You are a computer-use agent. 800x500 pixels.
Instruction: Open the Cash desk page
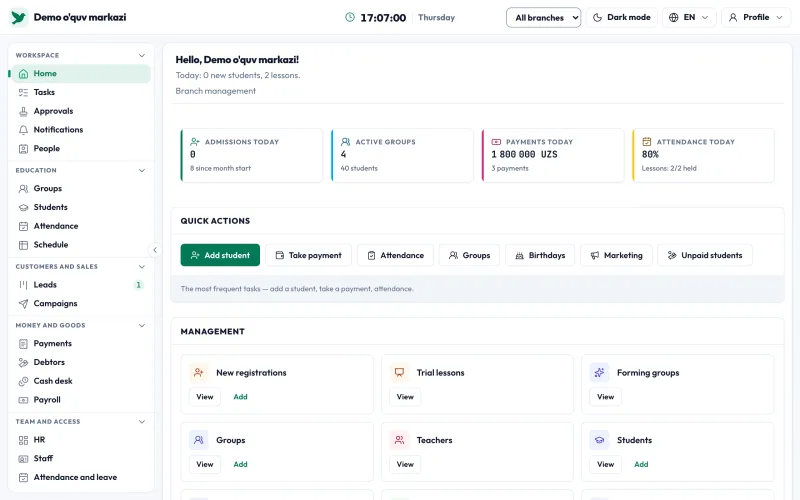click(81, 381)
